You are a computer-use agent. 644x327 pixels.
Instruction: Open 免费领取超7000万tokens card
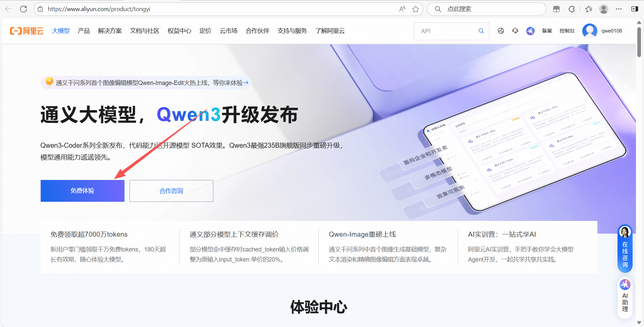(110, 247)
